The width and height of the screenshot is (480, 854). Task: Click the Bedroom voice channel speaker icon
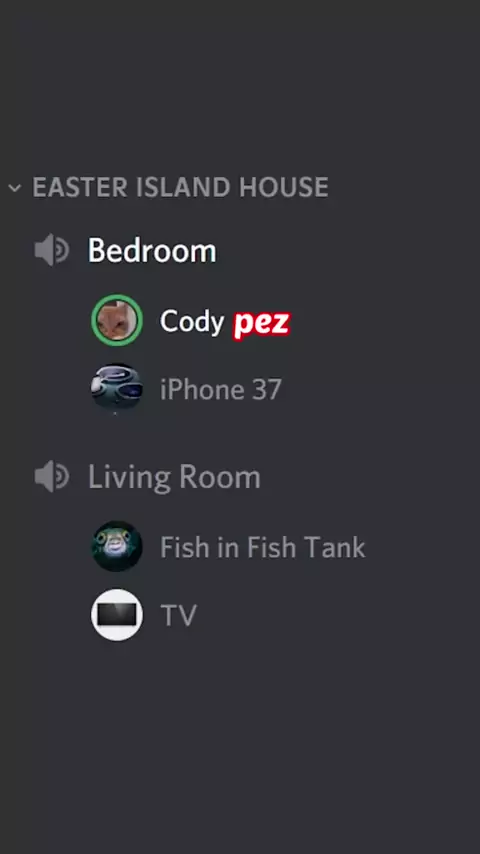(x=52, y=250)
